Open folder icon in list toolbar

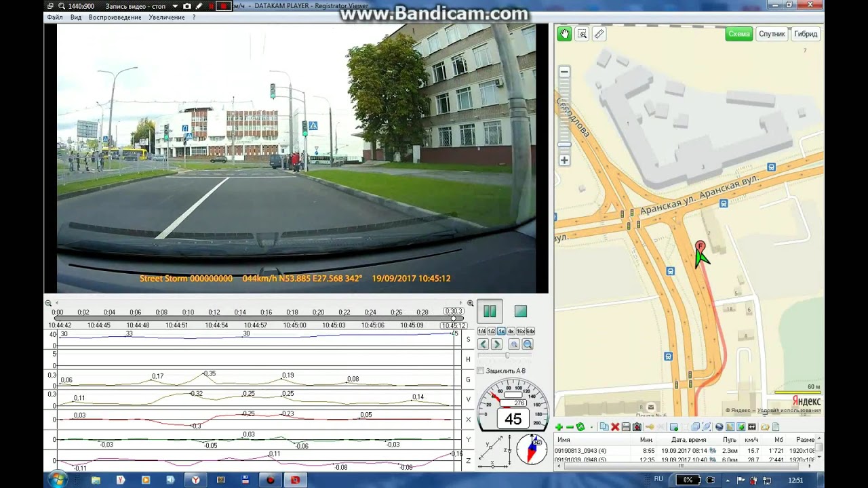point(765,427)
